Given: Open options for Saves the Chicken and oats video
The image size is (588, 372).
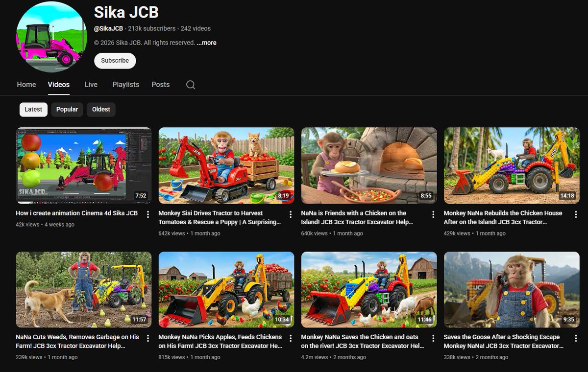Looking at the screenshot, I should (433, 339).
